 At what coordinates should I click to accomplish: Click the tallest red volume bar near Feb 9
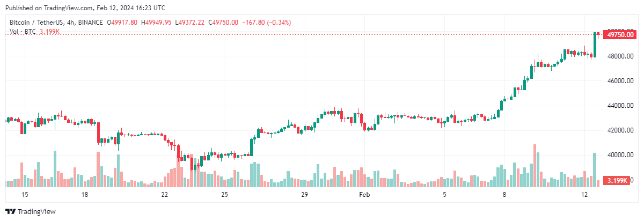pos(535,165)
